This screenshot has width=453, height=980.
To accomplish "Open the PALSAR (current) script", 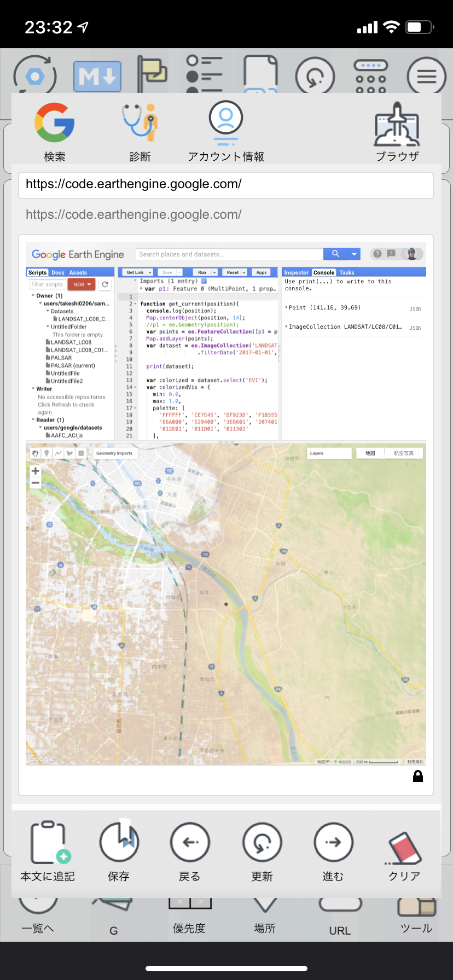I will [73, 366].
